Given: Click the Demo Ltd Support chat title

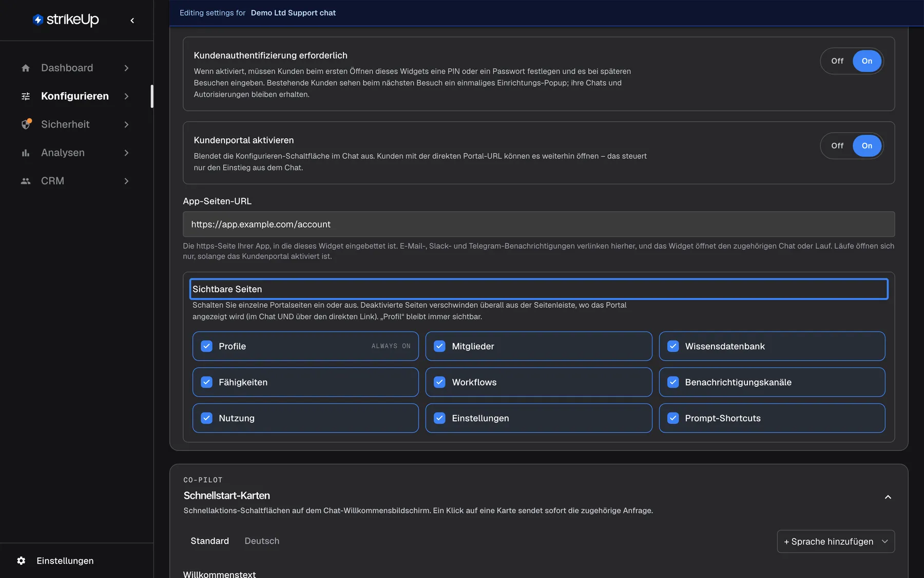Looking at the screenshot, I should click(x=293, y=13).
